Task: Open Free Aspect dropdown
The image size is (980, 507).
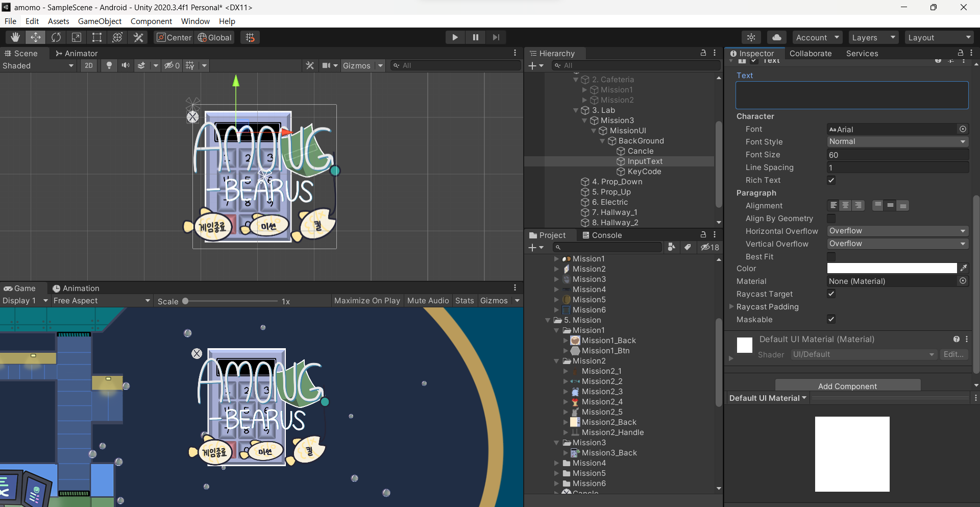Action: [102, 301]
